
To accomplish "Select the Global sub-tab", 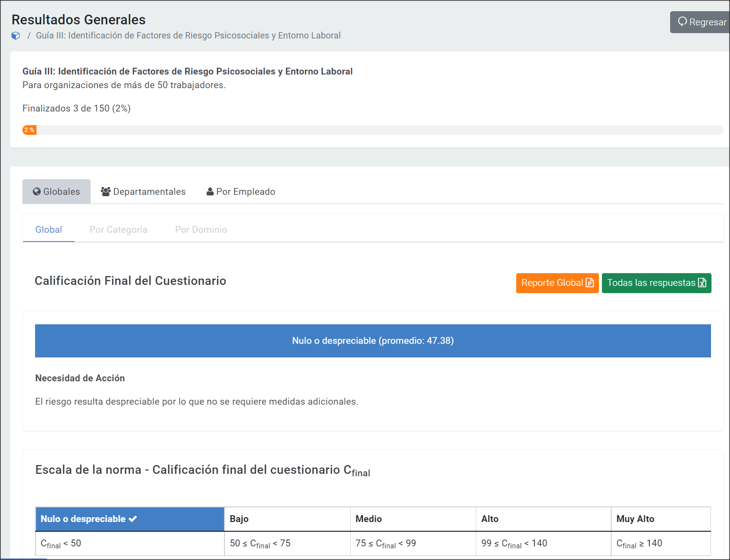I will click(x=49, y=229).
